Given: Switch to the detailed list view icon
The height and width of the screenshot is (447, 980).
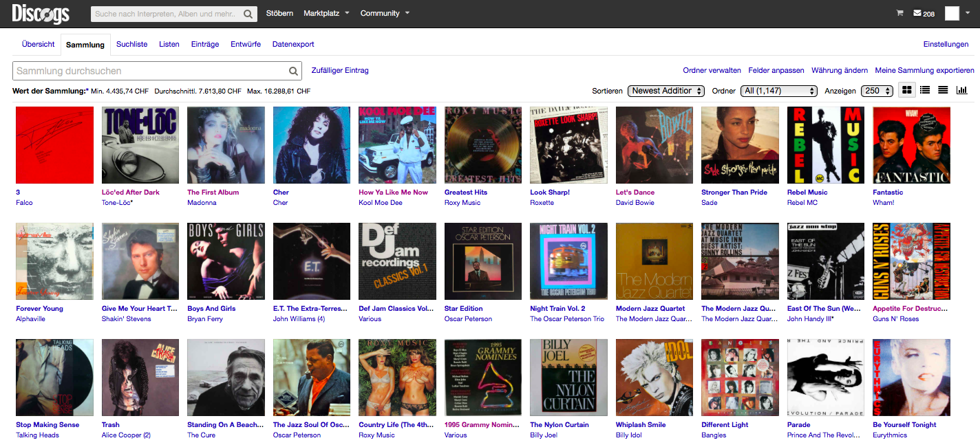Looking at the screenshot, I should point(925,90).
